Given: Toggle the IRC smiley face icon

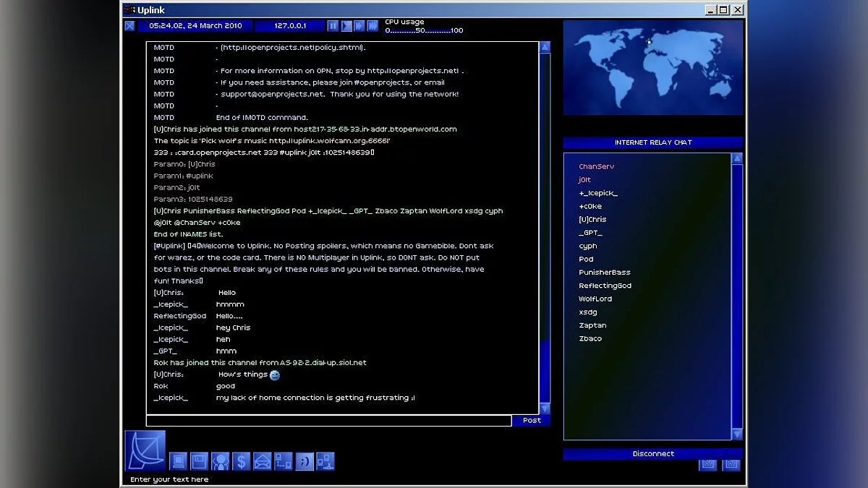Looking at the screenshot, I should click(x=305, y=461).
